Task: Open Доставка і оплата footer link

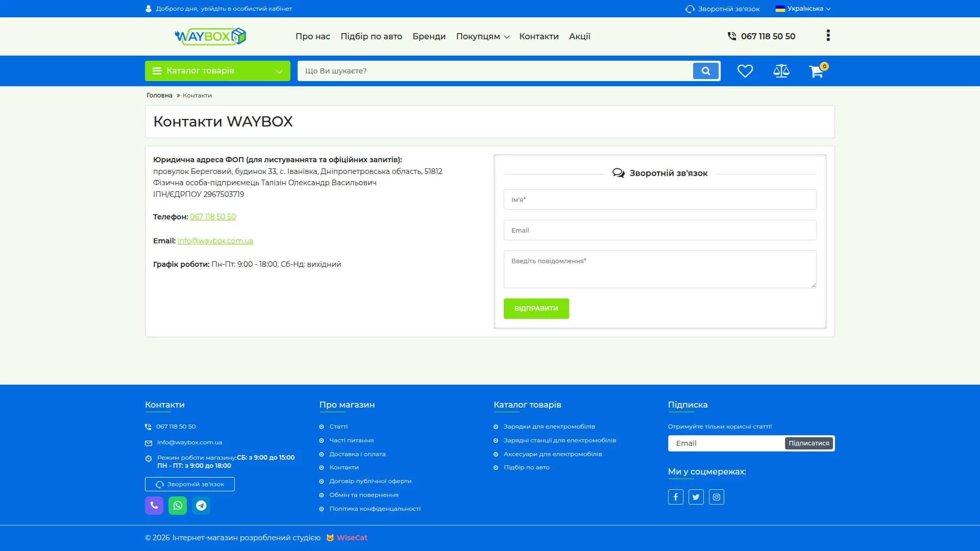Action: click(x=357, y=454)
